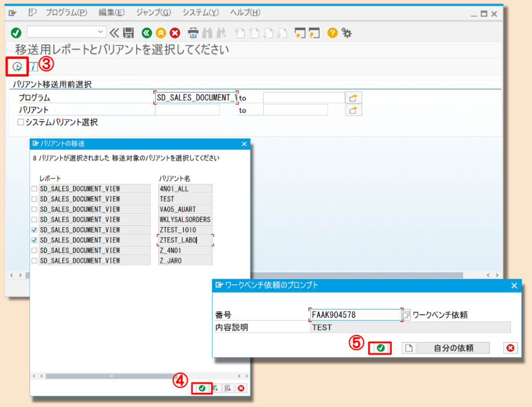532x407 pixels.
Task: Click the Find binoculars icon
Action: (x=207, y=33)
